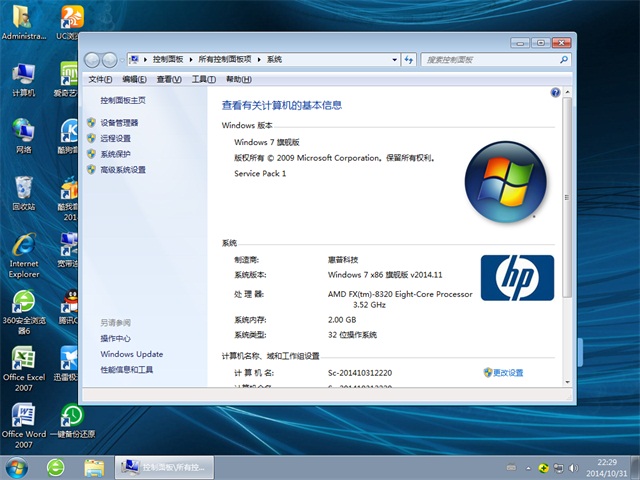Click 控制面板 breadcrumb segment

pyautogui.click(x=168, y=60)
